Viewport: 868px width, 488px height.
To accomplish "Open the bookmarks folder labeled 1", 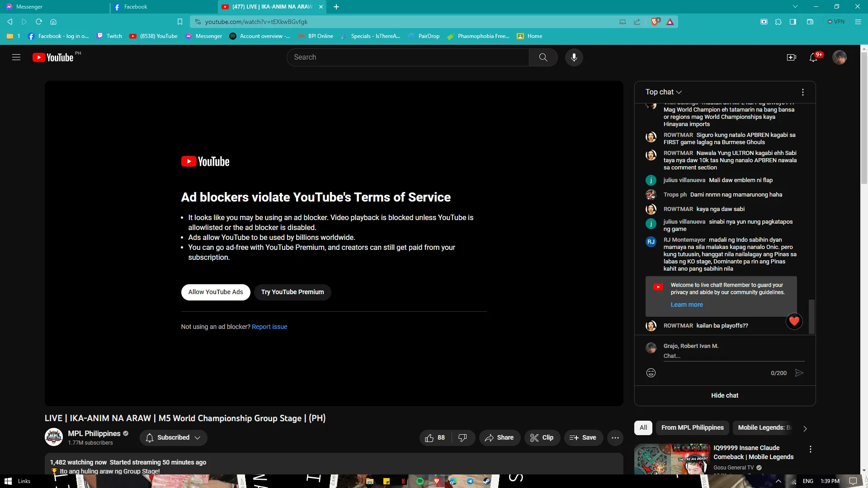I will [13, 36].
